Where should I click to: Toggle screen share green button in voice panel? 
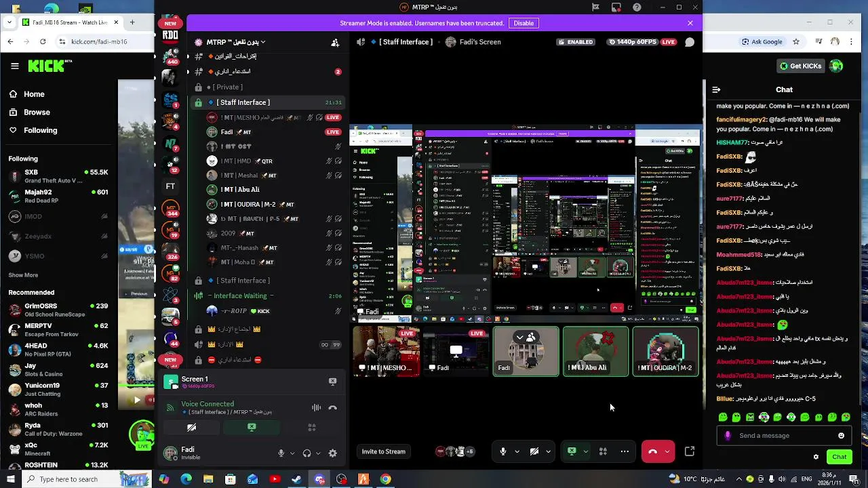pos(252,427)
